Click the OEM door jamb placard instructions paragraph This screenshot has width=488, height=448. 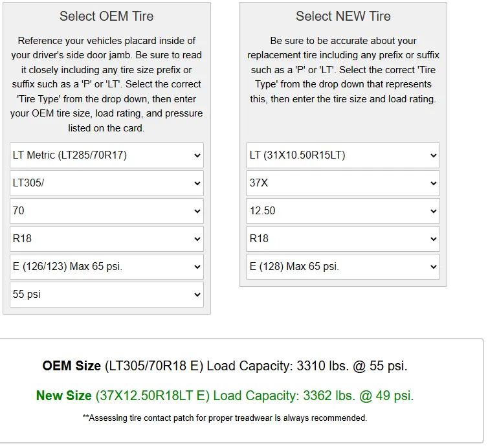[x=107, y=84]
